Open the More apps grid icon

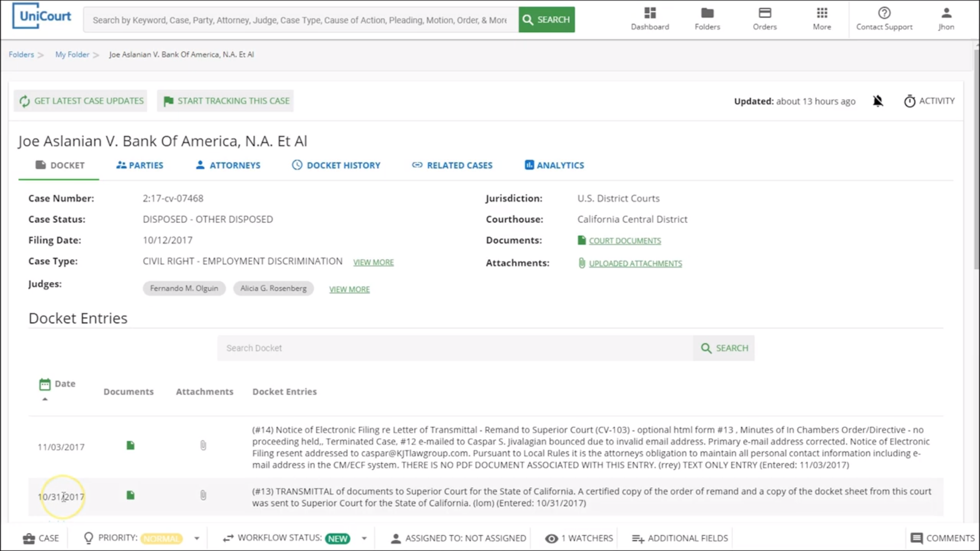(822, 13)
